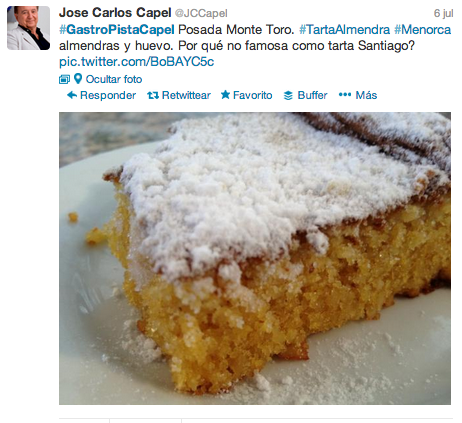
Task: Open pic.twitter.com/BoBAYC5c link
Action: click(x=136, y=62)
